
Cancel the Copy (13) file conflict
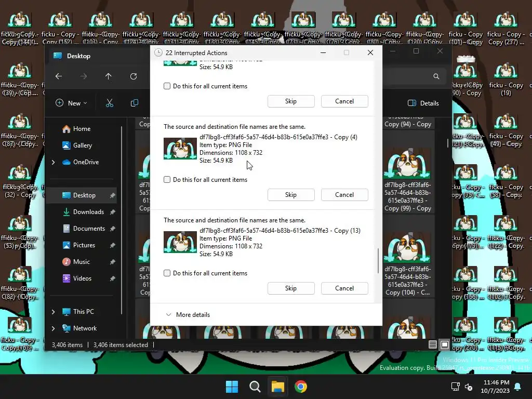point(344,288)
